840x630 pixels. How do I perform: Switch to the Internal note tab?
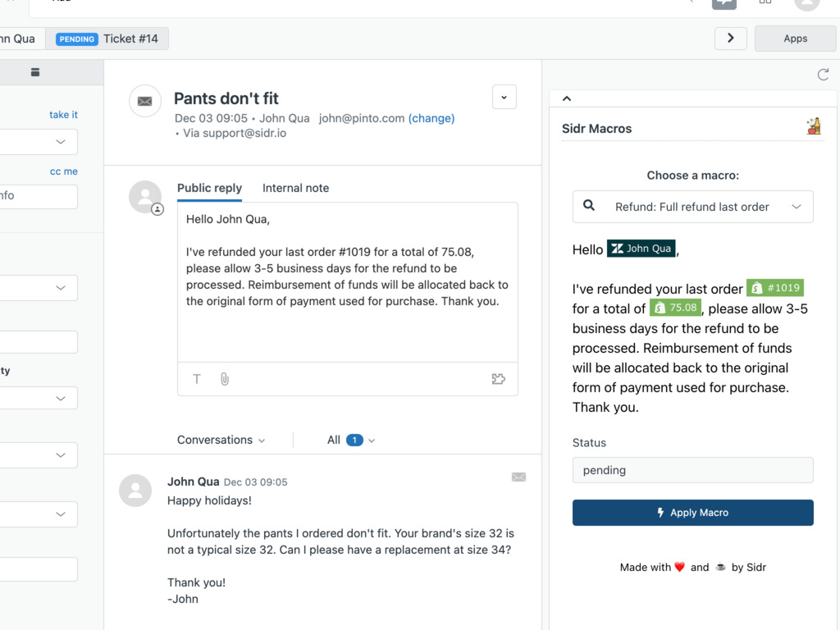pyautogui.click(x=295, y=188)
